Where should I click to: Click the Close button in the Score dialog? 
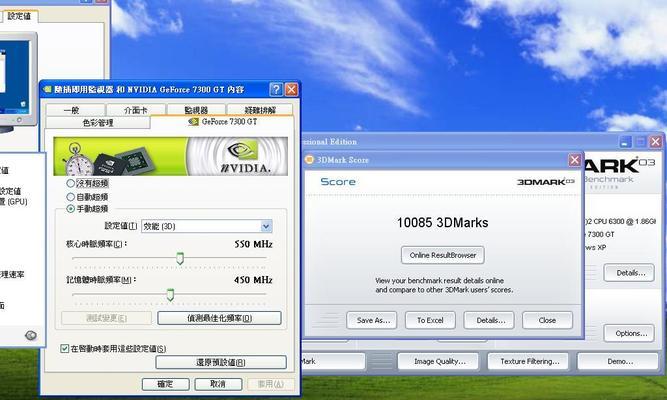547,320
